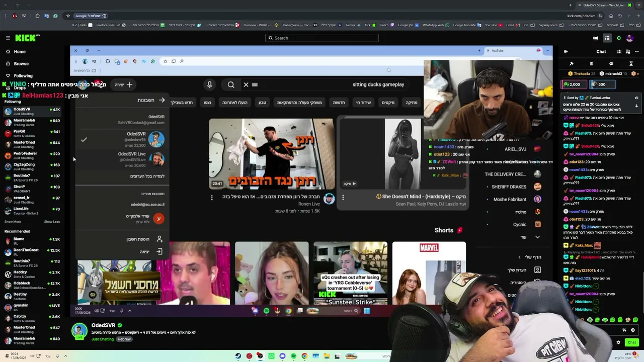Viewport: 644px width, 362px height.
Task: Click the microphone search icon in streamed YouTube
Action: pyautogui.click(x=210, y=84)
